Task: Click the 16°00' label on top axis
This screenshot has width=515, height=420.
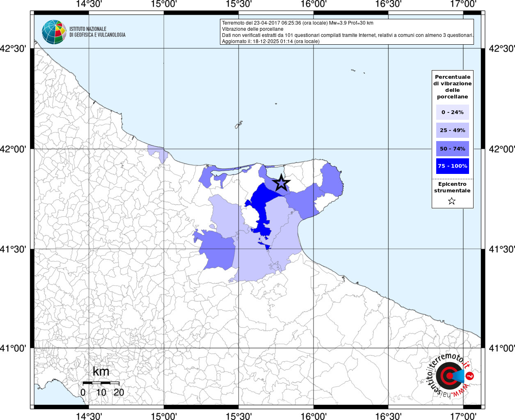Action: 314,4
